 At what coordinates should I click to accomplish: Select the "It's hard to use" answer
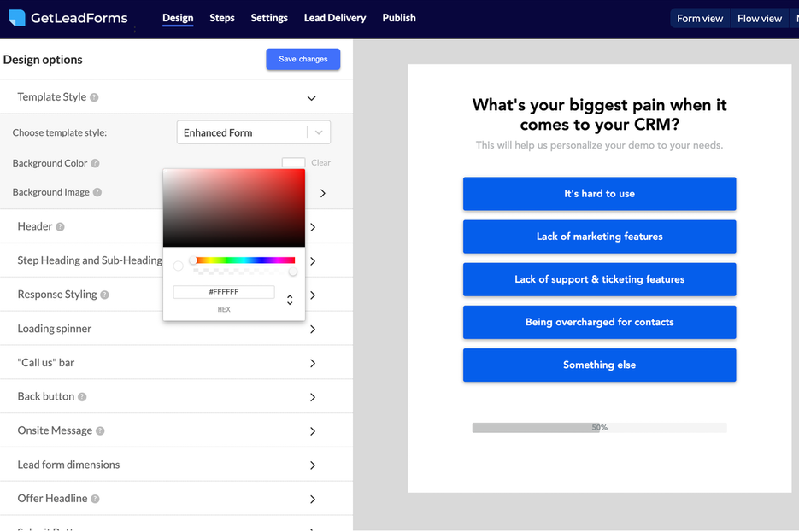599,194
